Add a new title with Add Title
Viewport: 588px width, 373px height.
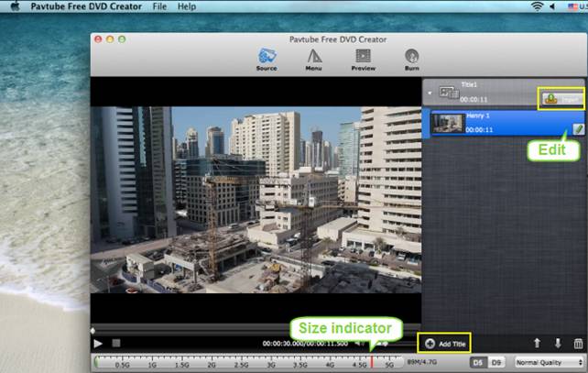445,344
